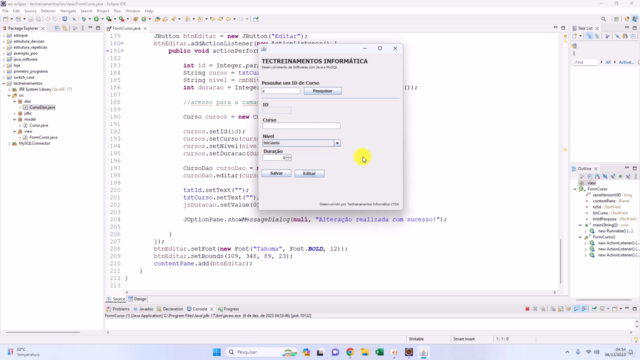Toggle Word Wrap icon in Console
The height and width of the screenshot is (360, 640).
[569, 309]
